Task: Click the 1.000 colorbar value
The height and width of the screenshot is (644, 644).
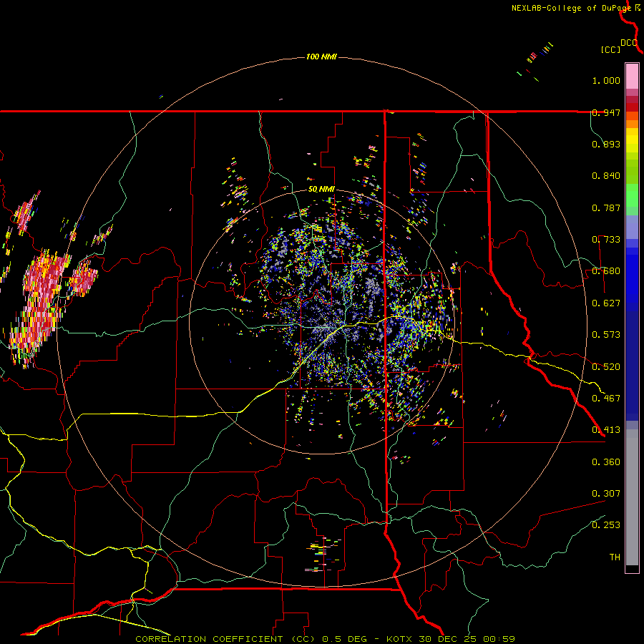Action: pyautogui.click(x=606, y=80)
